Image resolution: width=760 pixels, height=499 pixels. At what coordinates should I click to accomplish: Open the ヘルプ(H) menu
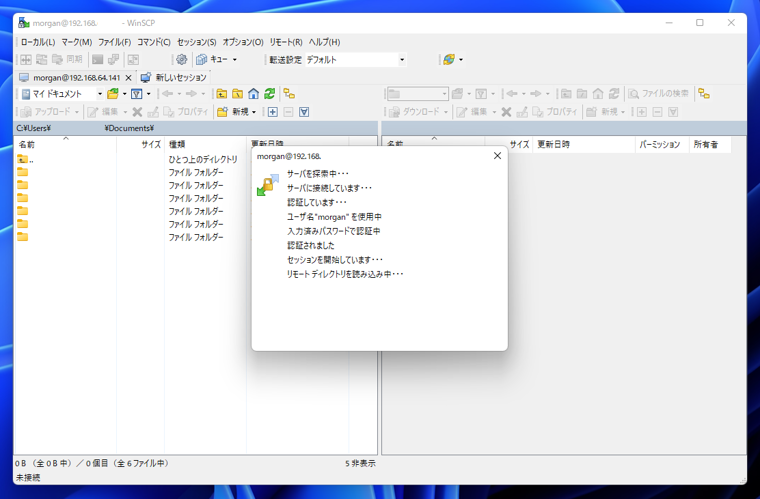click(324, 42)
